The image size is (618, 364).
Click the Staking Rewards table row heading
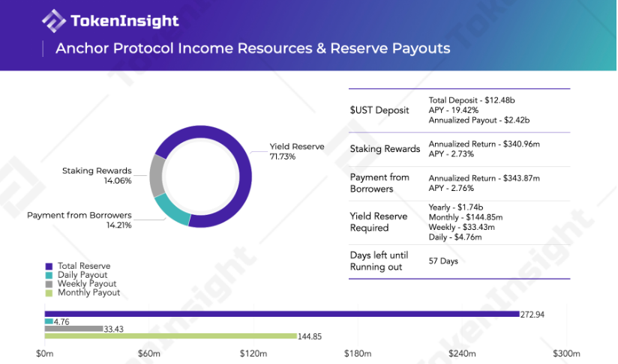tap(385, 149)
